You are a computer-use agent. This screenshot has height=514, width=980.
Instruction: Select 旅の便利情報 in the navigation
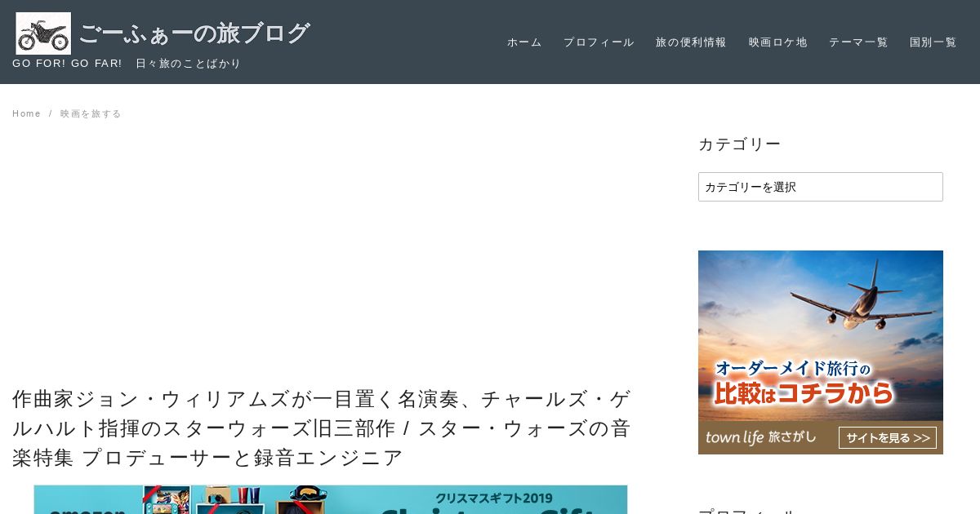tap(691, 42)
